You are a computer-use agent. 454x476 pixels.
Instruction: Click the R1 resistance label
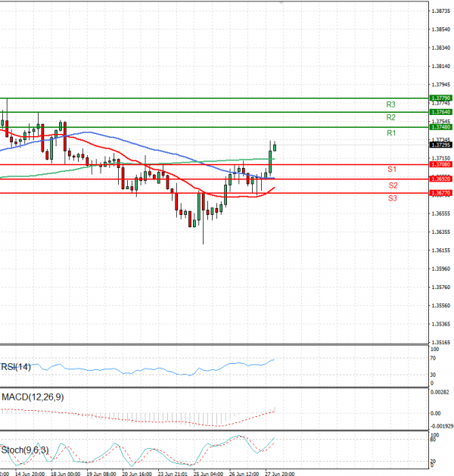pyautogui.click(x=390, y=133)
